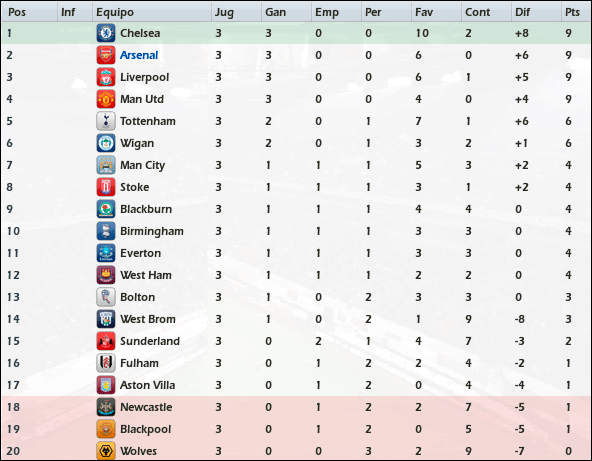The width and height of the screenshot is (592, 461).
Task: Select the West Ham crest icon
Action: coord(106,275)
